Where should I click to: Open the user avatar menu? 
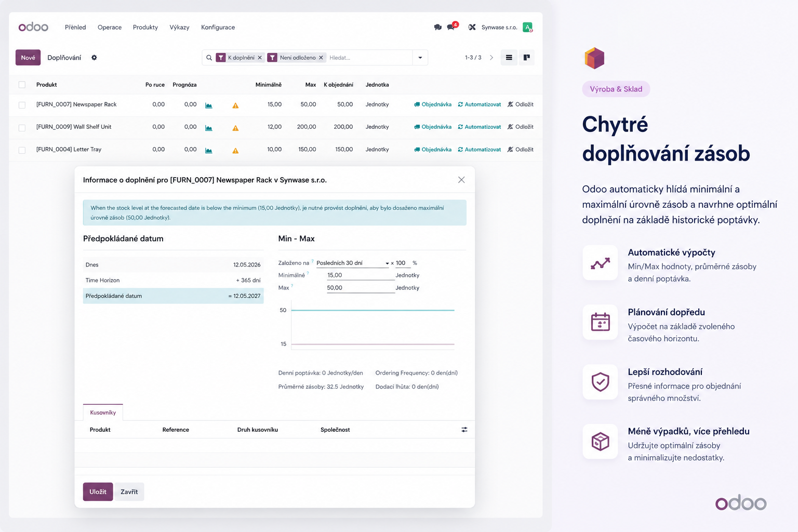[x=528, y=27]
